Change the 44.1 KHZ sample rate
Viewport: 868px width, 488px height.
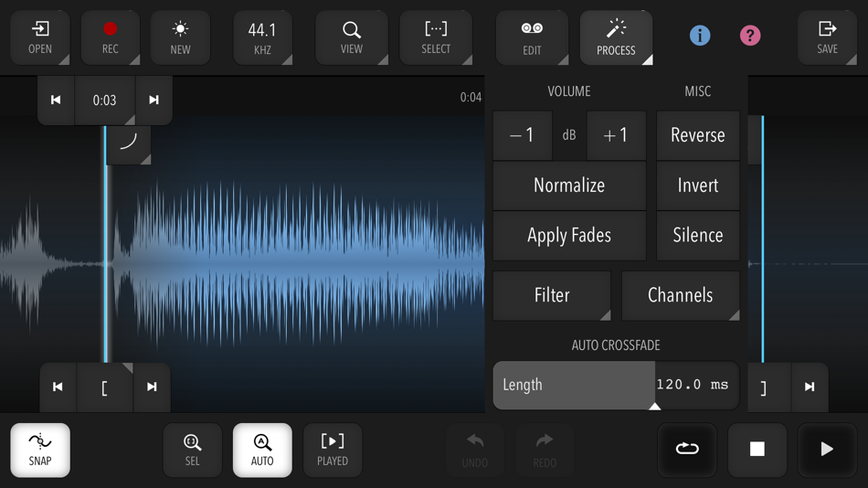[262, 37]
